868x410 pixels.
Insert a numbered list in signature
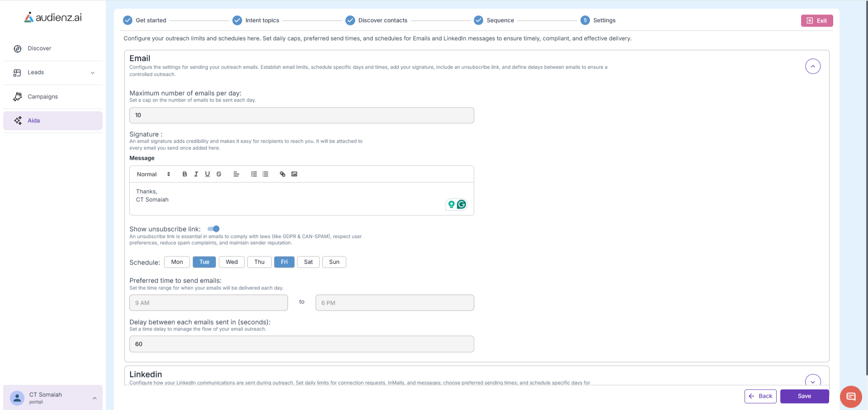[254, 174]
